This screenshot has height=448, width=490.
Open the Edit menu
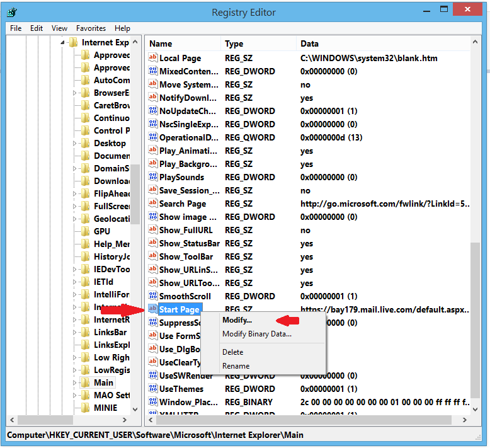37,28
